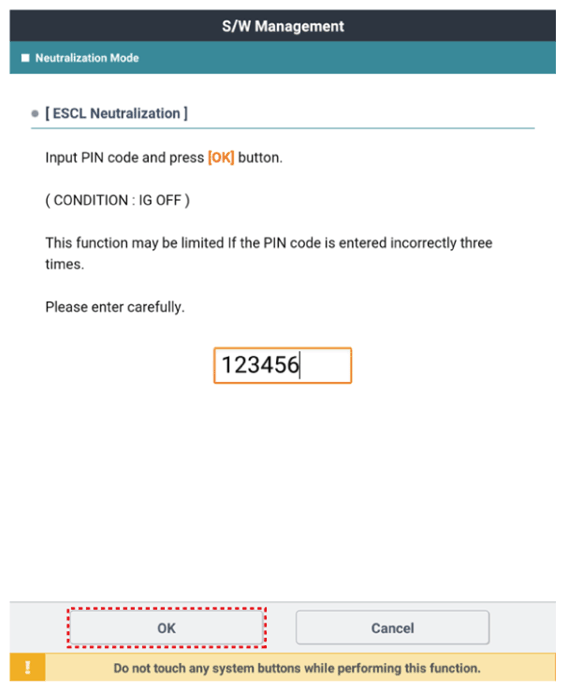Viewport: 565px width, 691px height.
Task: Click the gray bullet before ESCL Neutralization
Action: [35, 114]
